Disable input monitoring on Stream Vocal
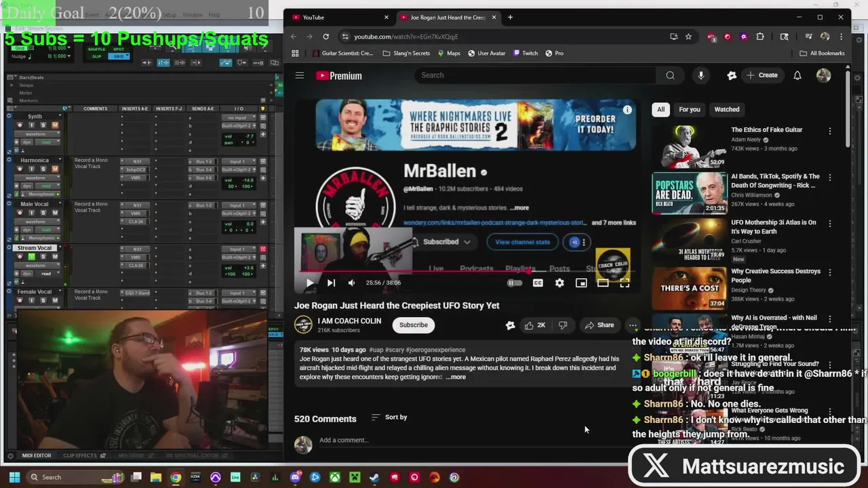This screenshot has width=868, height=488. (x=33, y=257)
